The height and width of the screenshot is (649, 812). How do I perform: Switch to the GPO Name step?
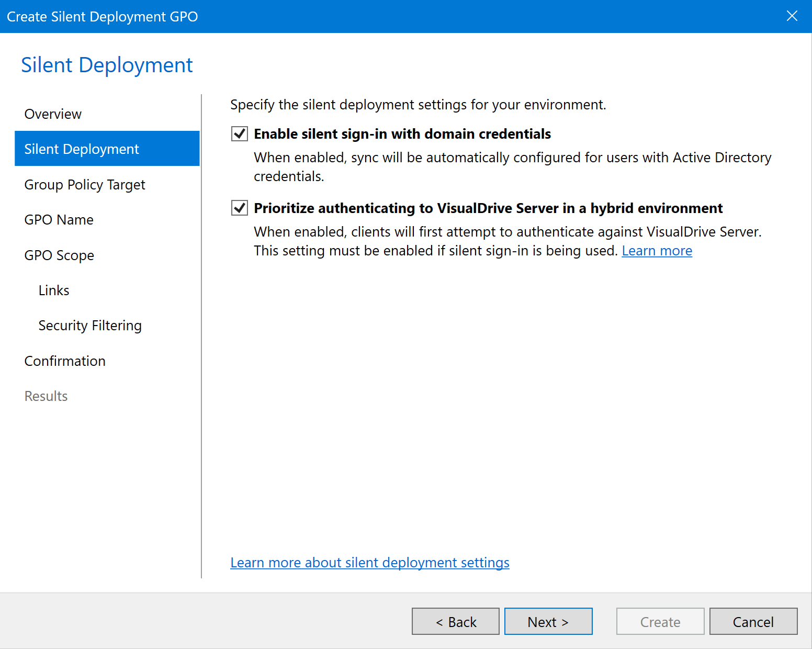(59, 220)
